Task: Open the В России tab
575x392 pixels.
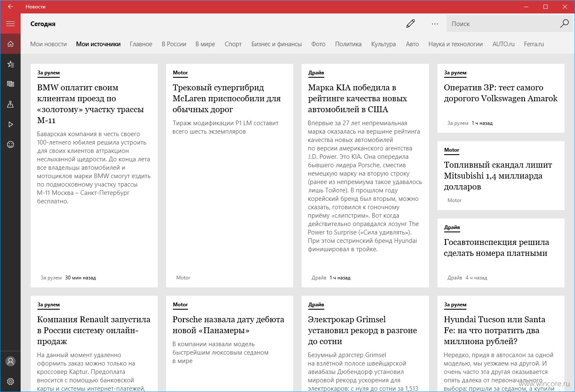Action: (174, 44)
